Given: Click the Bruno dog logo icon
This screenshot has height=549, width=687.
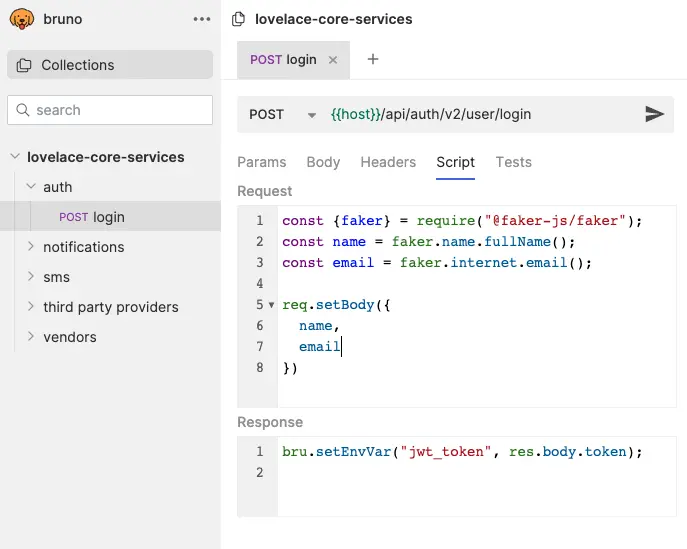Looking at the screenshot, I should tap(21, 19).
